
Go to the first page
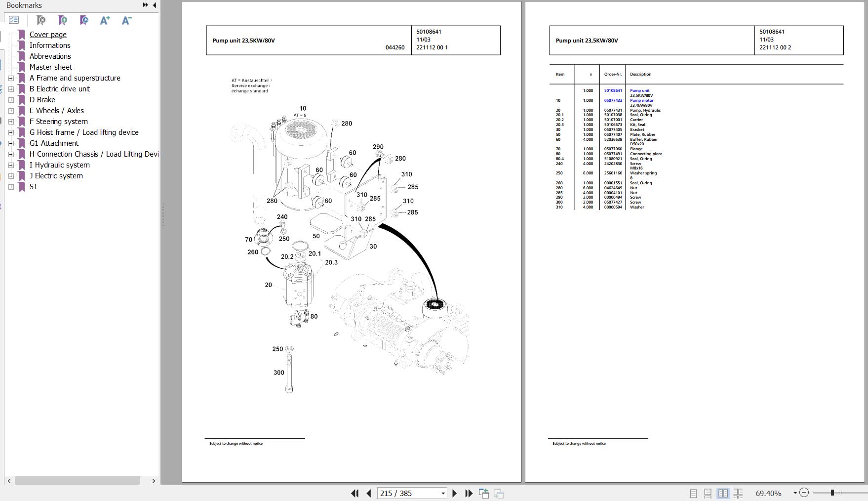pos(355,493)
